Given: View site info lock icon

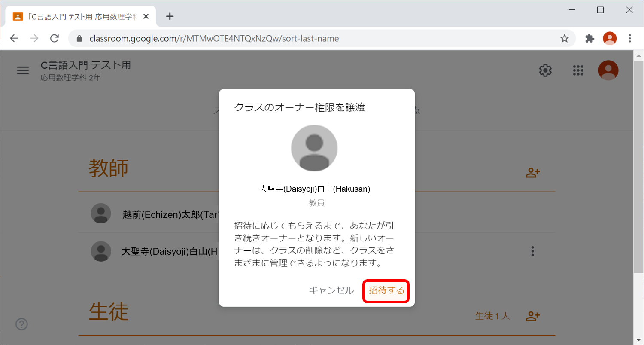Looking at the screenshot, I should tap(79, 38).
